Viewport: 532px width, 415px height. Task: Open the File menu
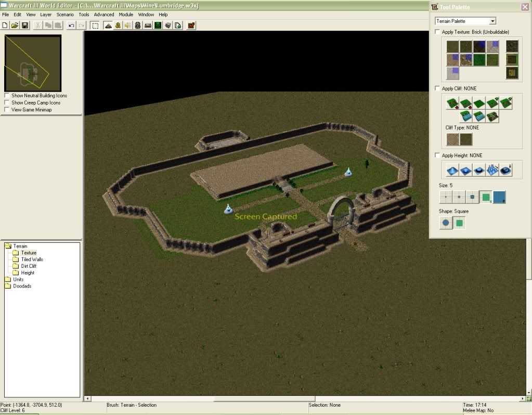6,15
